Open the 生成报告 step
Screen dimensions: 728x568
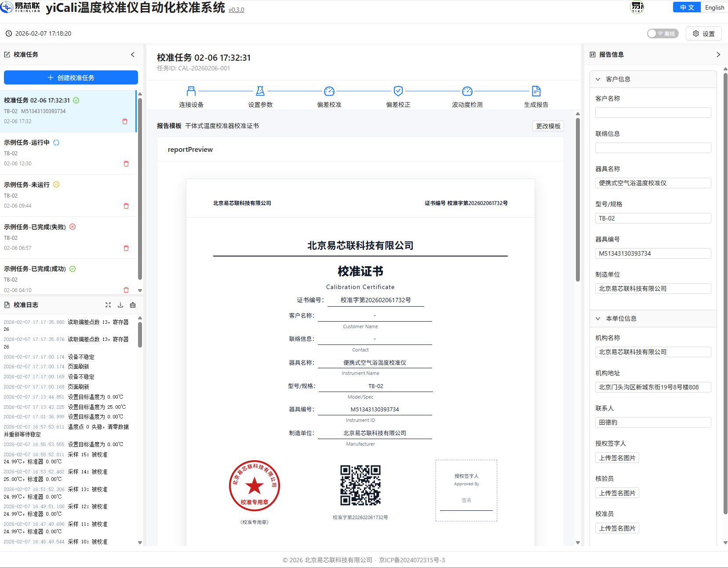tap(536, 105)
